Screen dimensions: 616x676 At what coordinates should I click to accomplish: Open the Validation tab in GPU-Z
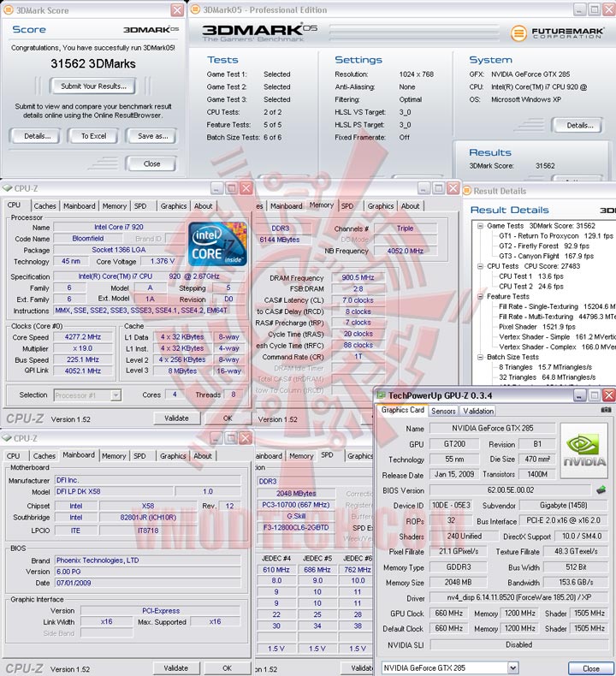click(x=478, y=411)
